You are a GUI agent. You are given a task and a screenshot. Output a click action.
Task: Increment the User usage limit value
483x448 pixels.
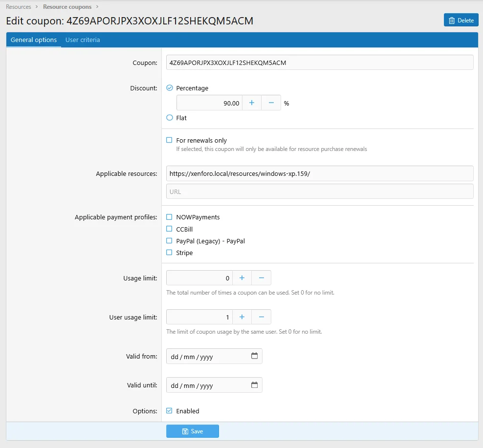[241, 317]
